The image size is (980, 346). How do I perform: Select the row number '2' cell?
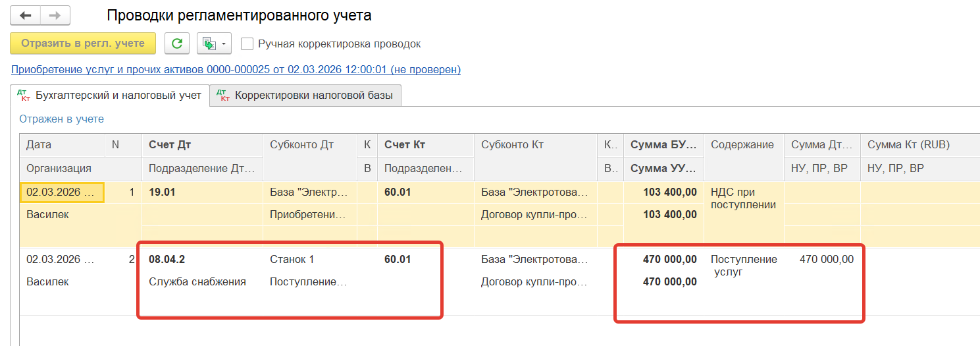coord(123,260)
